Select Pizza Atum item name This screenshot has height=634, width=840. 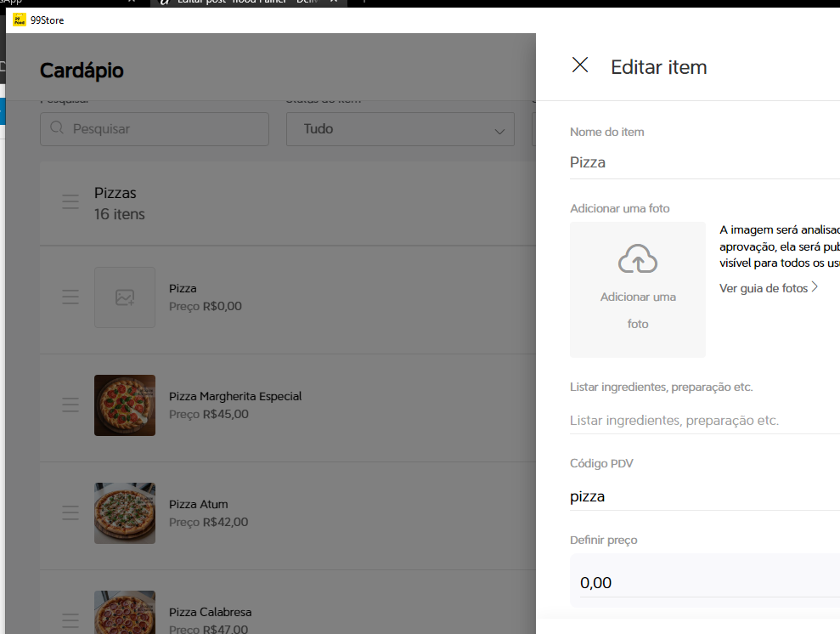(198, 504)
